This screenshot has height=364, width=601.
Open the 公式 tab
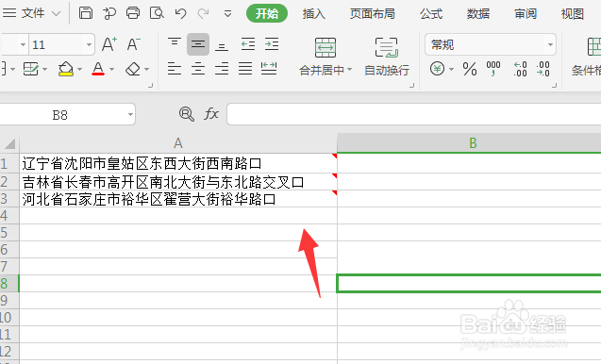431,14
